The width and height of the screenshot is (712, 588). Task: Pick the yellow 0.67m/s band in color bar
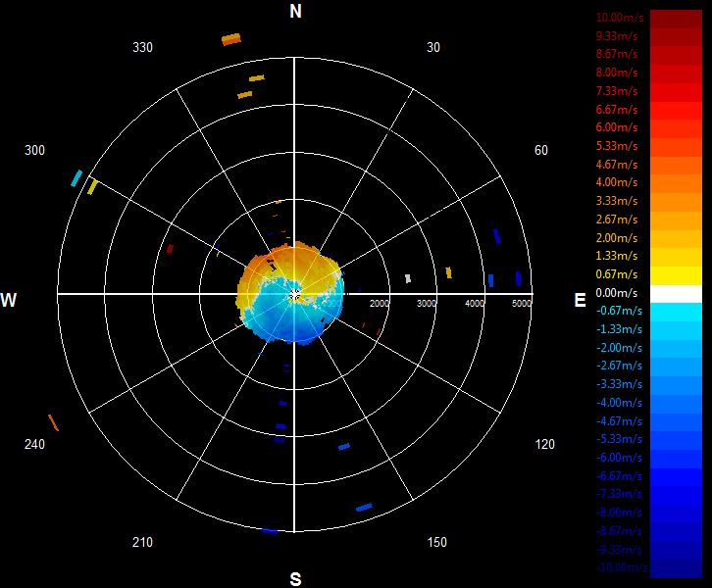pos(676,276)
